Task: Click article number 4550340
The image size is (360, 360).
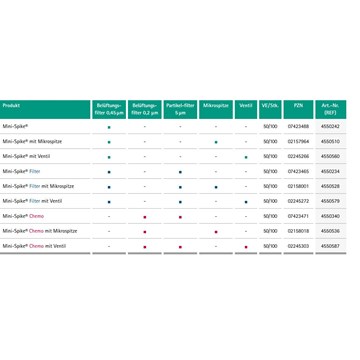Action: [330, 216]
